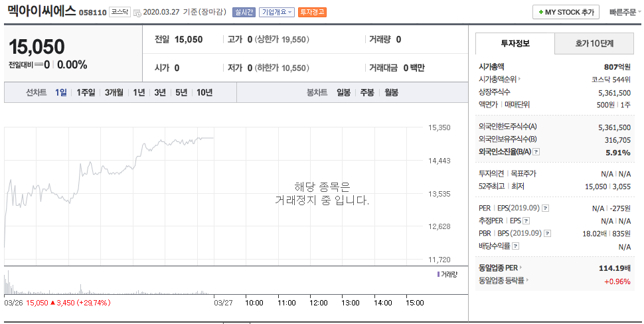This screenshot has height=324, width=644.
Task: Select 주봉 weekly candle chart
Action: pyautogui.click(x=367, y=92)
